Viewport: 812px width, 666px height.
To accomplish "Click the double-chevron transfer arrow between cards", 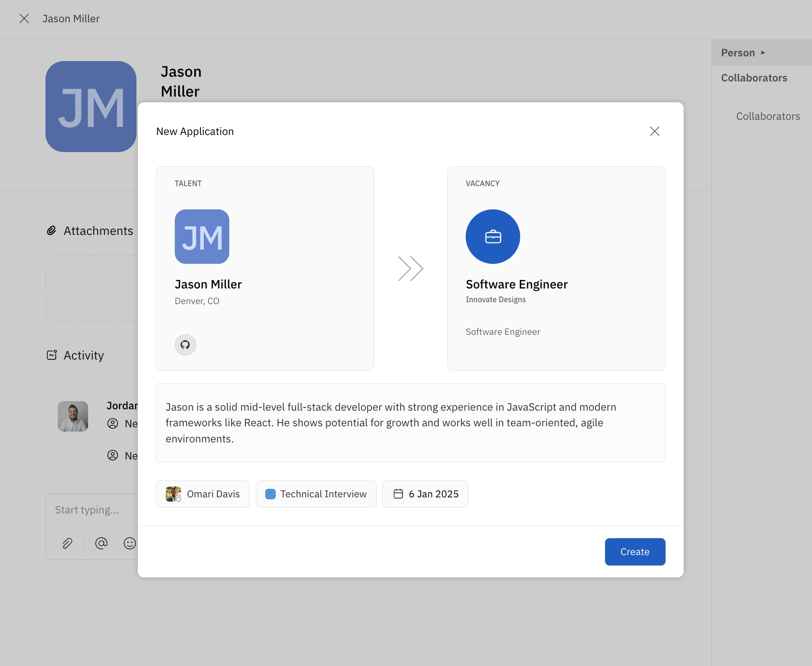I will pyautogui.click(x=410, y=269).
